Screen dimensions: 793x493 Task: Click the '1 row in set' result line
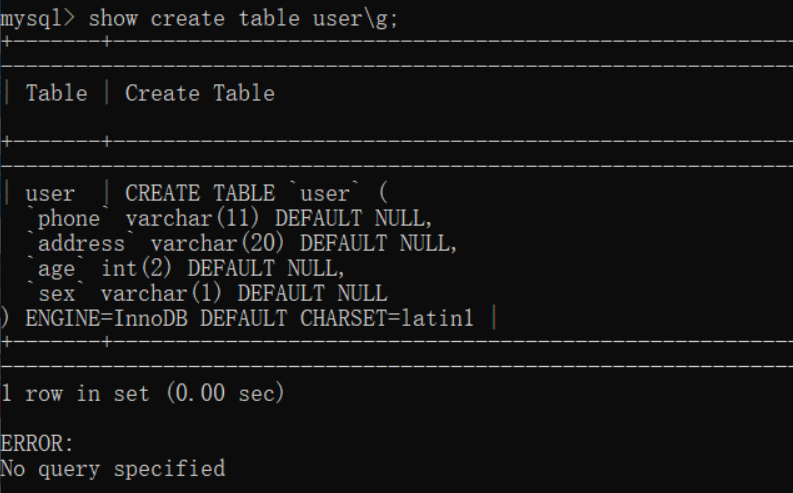143,393
